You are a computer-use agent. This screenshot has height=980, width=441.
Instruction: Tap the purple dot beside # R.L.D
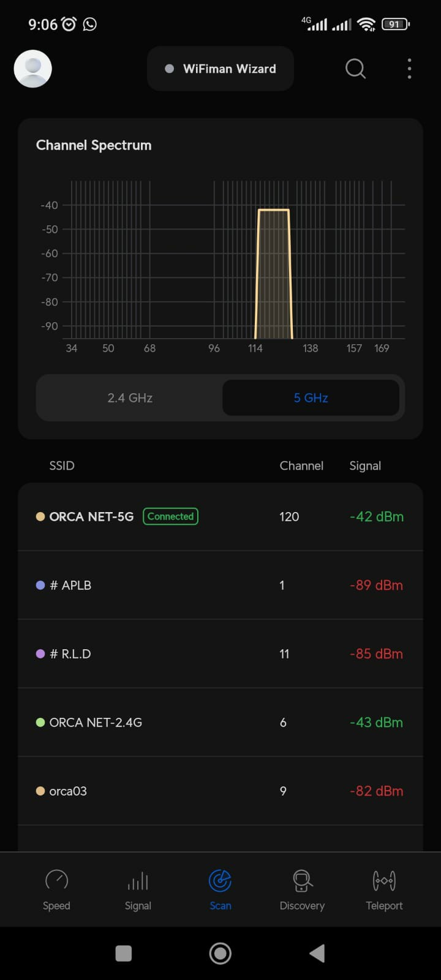[40, 654]
